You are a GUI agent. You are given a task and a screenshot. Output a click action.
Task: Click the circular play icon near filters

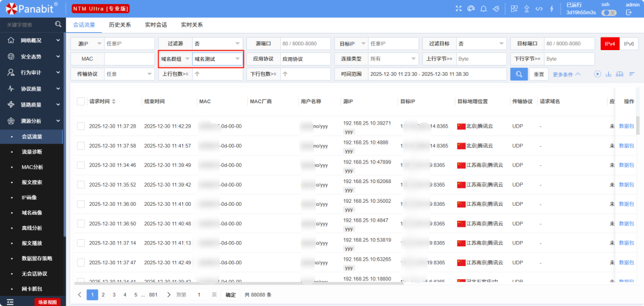pyautogui.click(x=597, y=74)
